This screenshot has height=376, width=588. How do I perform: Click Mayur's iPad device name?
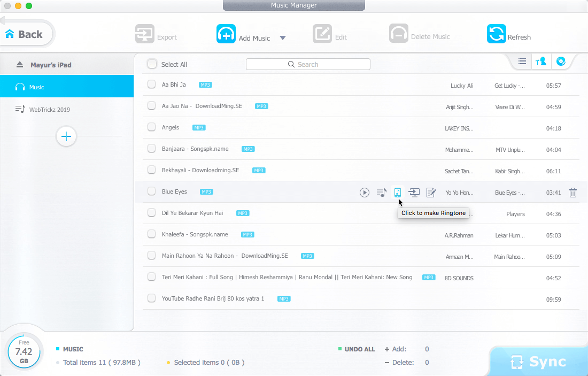click(51, 65)
